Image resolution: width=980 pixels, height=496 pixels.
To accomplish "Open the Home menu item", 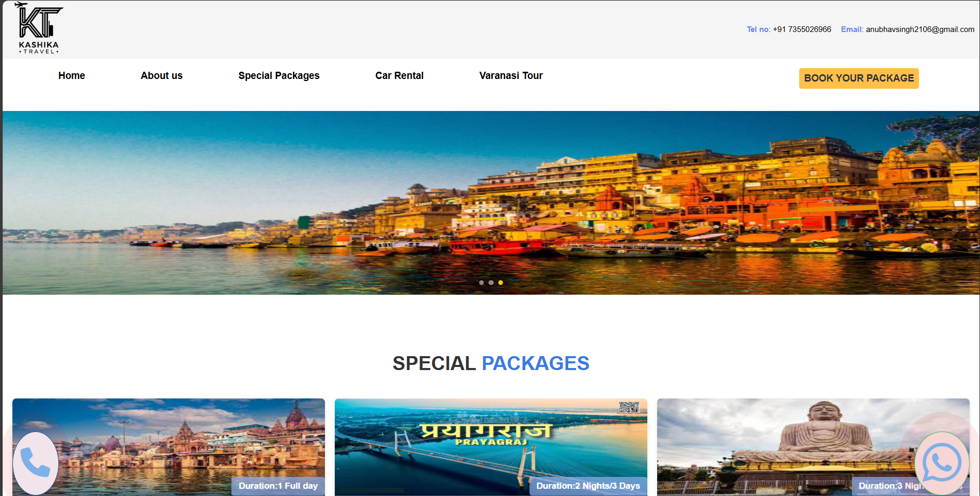I will tap(72, 75).
